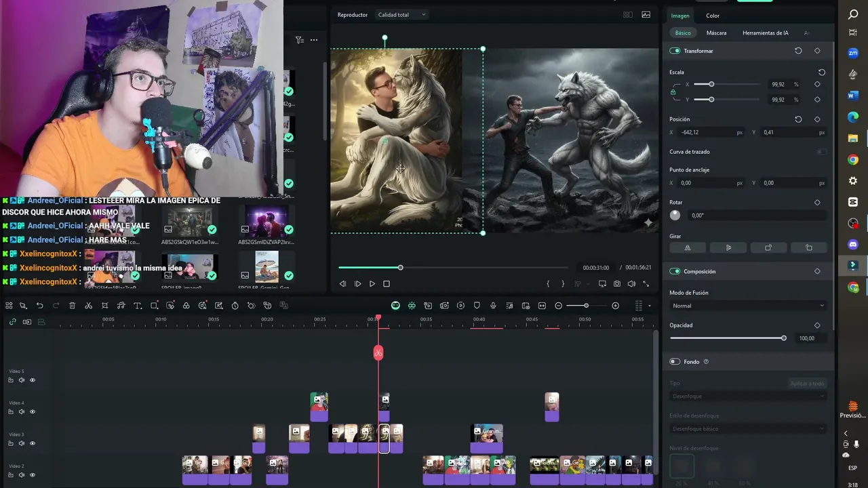Open the Modo de Fusión Normal dropdown

click(x=747, y=306)
